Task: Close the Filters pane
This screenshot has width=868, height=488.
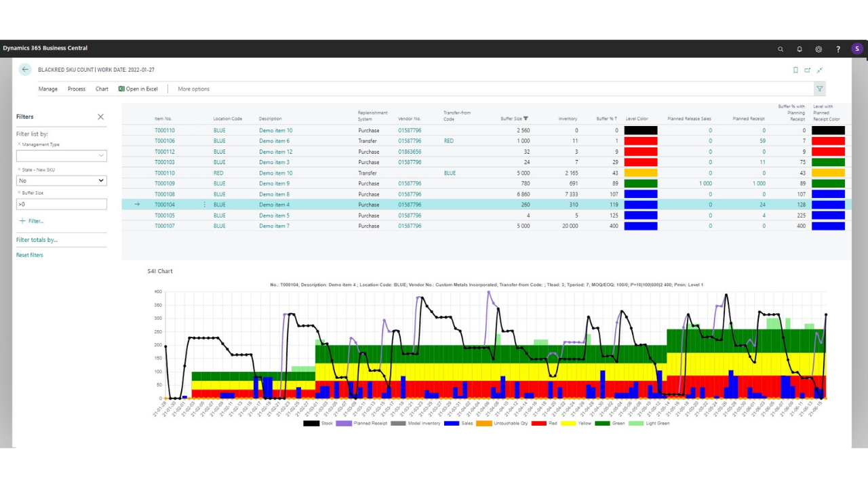Action: pyautogui.click(x=100, y=117)
